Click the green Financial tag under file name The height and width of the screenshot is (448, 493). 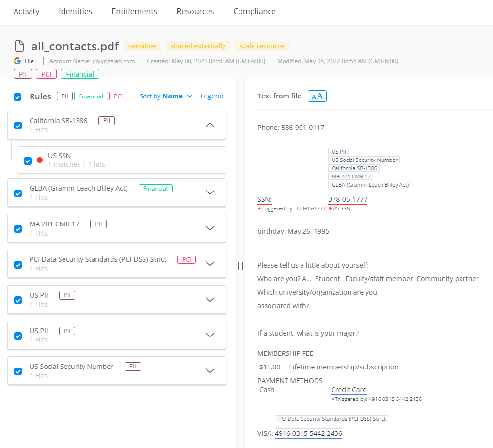[80, 74]
